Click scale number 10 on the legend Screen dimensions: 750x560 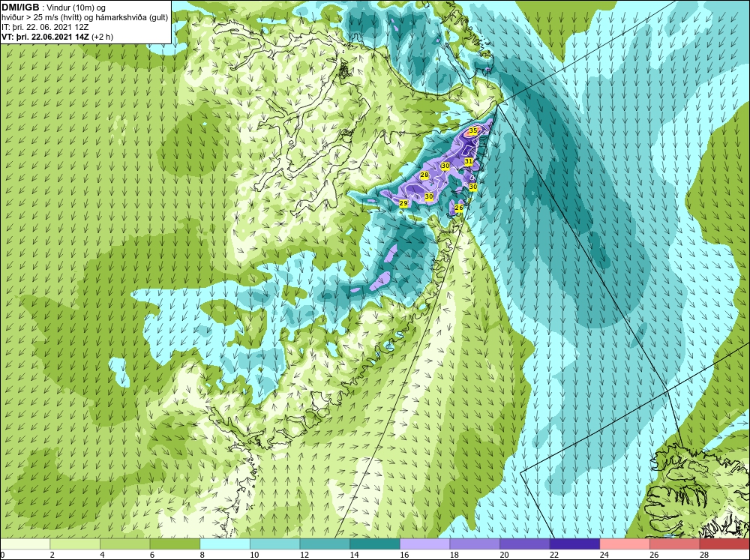click(254, 555)
